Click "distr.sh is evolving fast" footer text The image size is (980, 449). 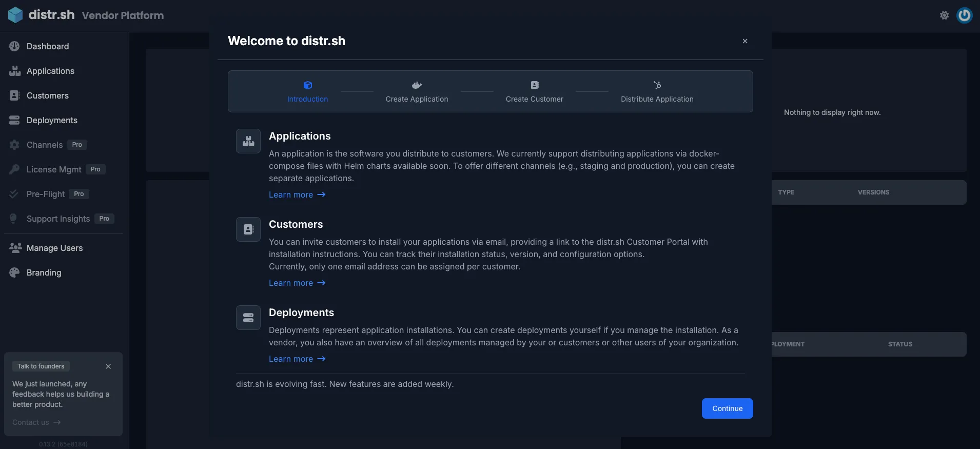[345, 384]
